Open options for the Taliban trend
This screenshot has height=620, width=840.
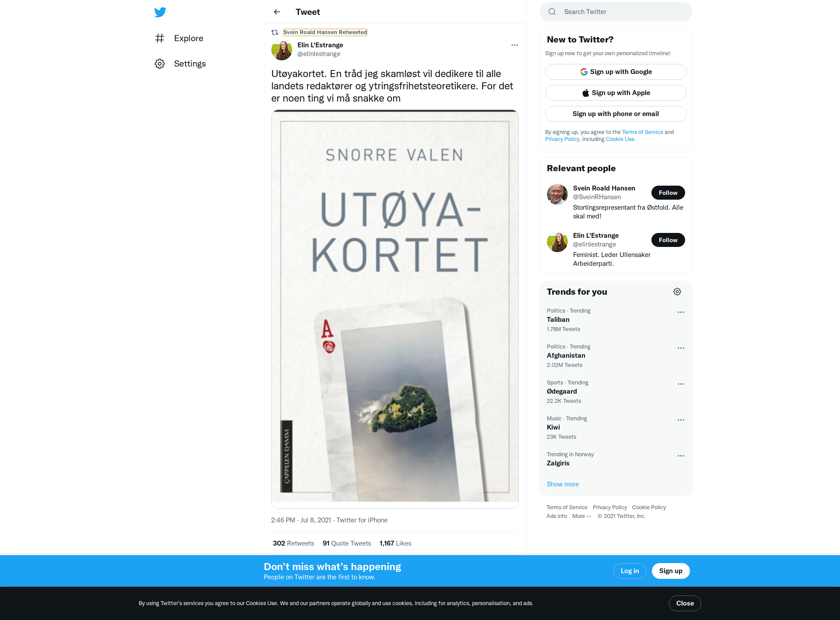(x=681, y=312)
